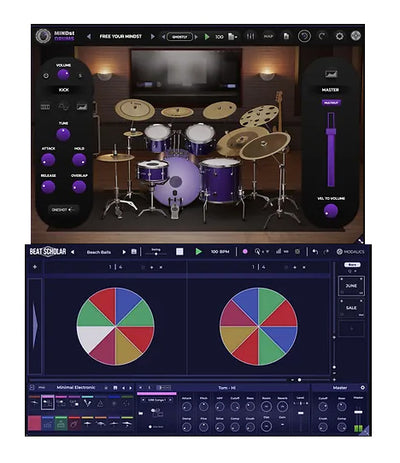Image resolution: width=400 pixels, height=463 pixels.
Task: Click Beat Scholar undo arrow
Action: click(x=315, y=252)
